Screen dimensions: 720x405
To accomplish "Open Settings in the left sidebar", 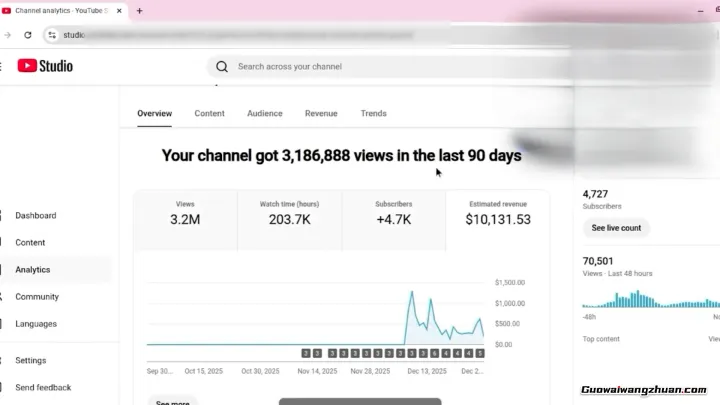I will pos(31,361).
